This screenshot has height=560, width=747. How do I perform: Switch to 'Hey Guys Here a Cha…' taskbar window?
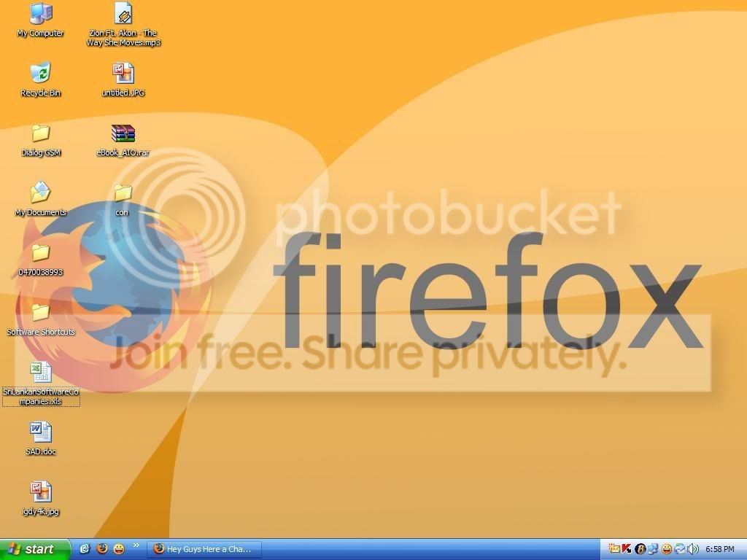coord(204,549)
